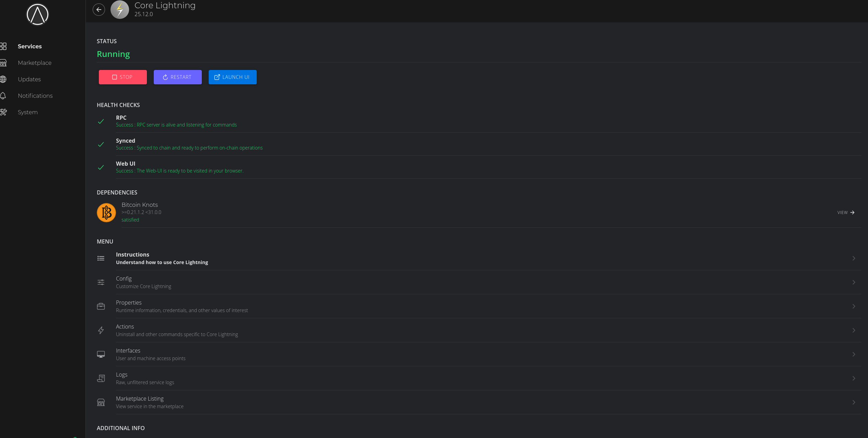Viewport: 868px width, 438px height.
Task: Click the back arrow icon
Action: click(99, 10)
